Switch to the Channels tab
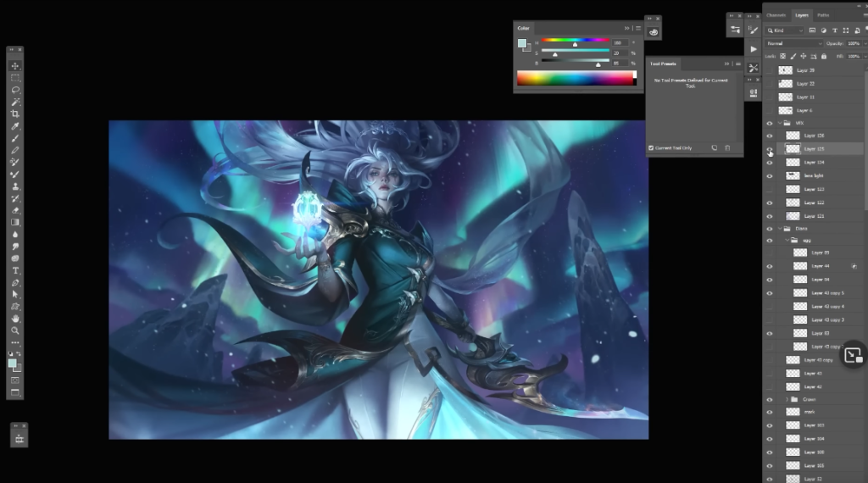The height and width of the screenshot is (483, 868). 776,14
